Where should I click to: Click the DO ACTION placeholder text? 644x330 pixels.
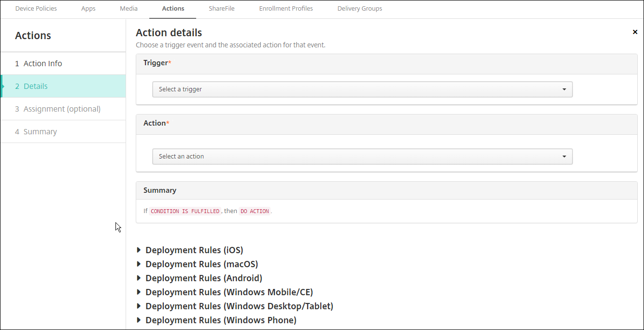[x=255, y=211]
